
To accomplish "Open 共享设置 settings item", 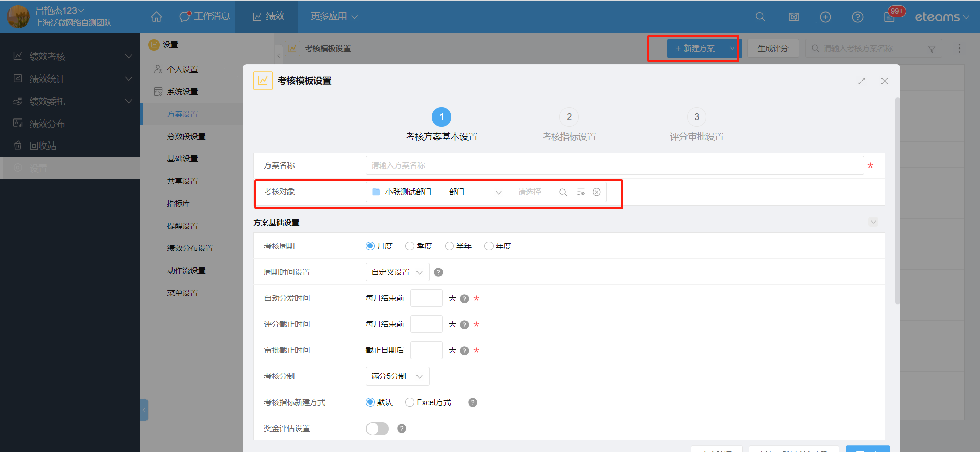I will click(182, 181).
